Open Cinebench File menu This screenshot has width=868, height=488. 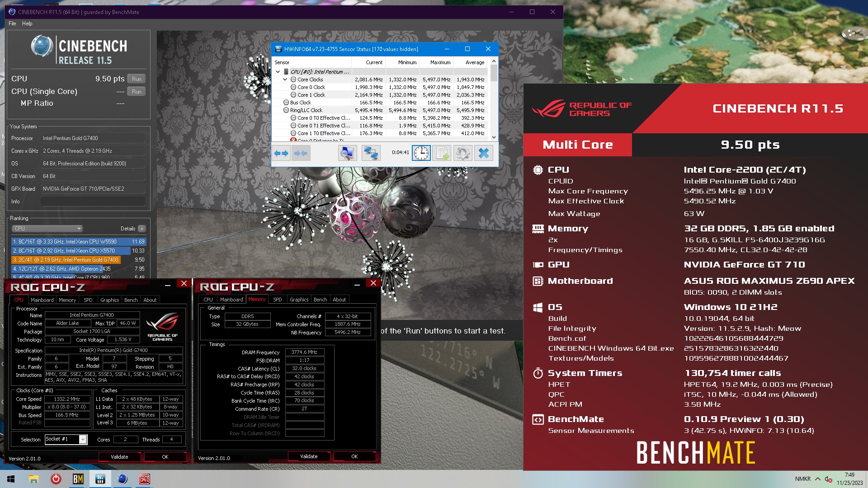coord(12,23)
